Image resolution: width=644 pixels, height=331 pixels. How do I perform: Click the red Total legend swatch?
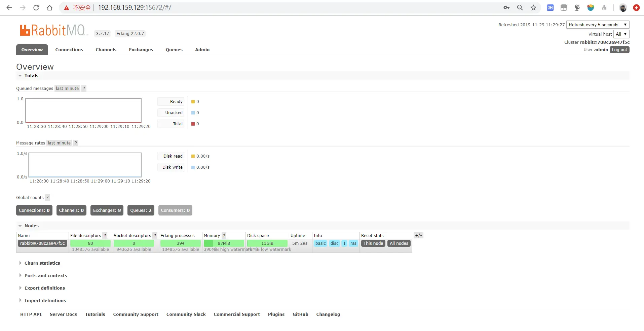[x=193, y=124]
